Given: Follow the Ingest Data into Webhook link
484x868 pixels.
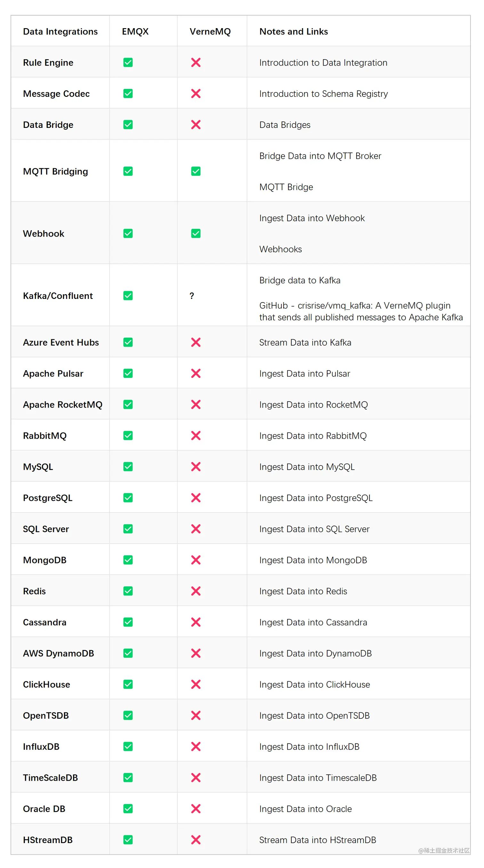Looking at the screenshot, I should pos(312,218).
